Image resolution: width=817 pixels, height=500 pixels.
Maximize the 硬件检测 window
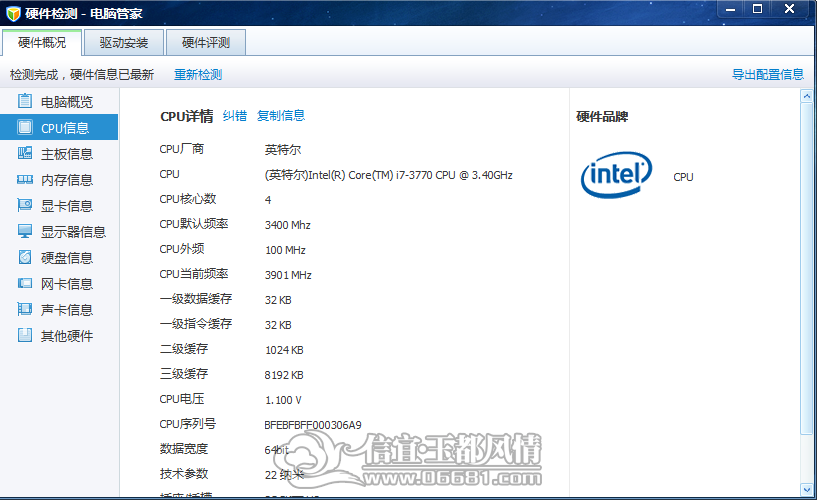[758, 9]
